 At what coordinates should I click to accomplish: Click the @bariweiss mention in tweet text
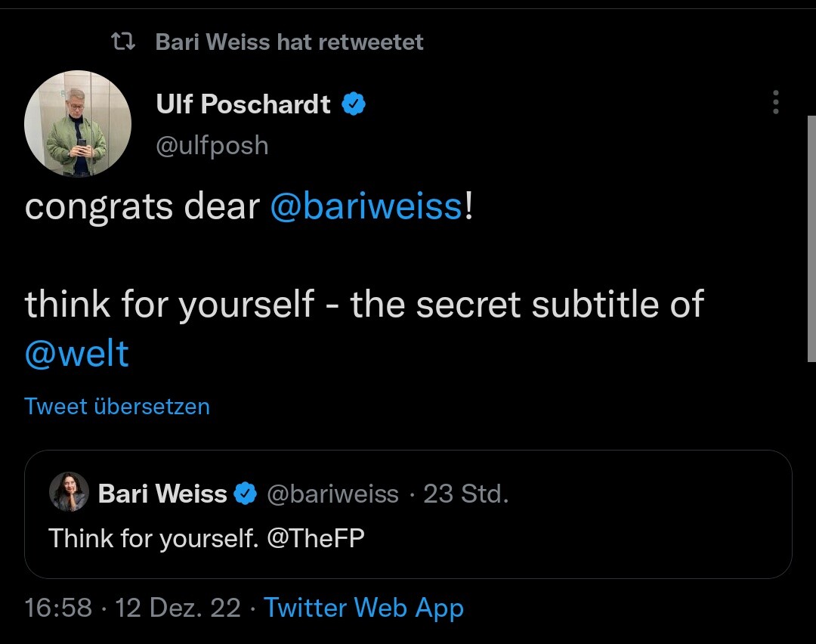pos(366,206)
